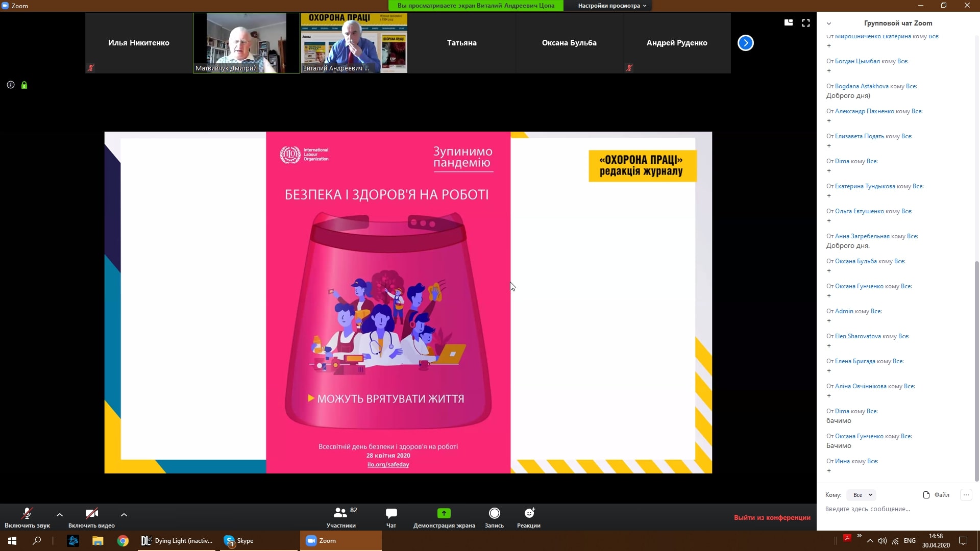This screenshot has width=980, height=551.
Task: Enter full screen mode icon
Action: coord(806,23)
